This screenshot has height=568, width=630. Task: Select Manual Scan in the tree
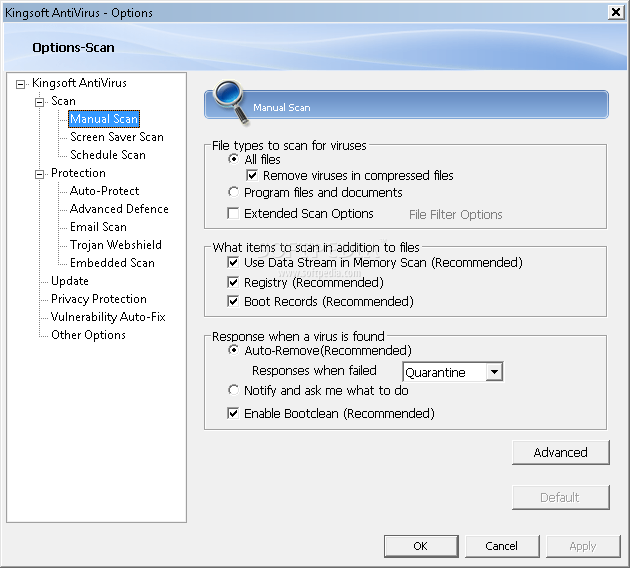[x=104, y=119]
